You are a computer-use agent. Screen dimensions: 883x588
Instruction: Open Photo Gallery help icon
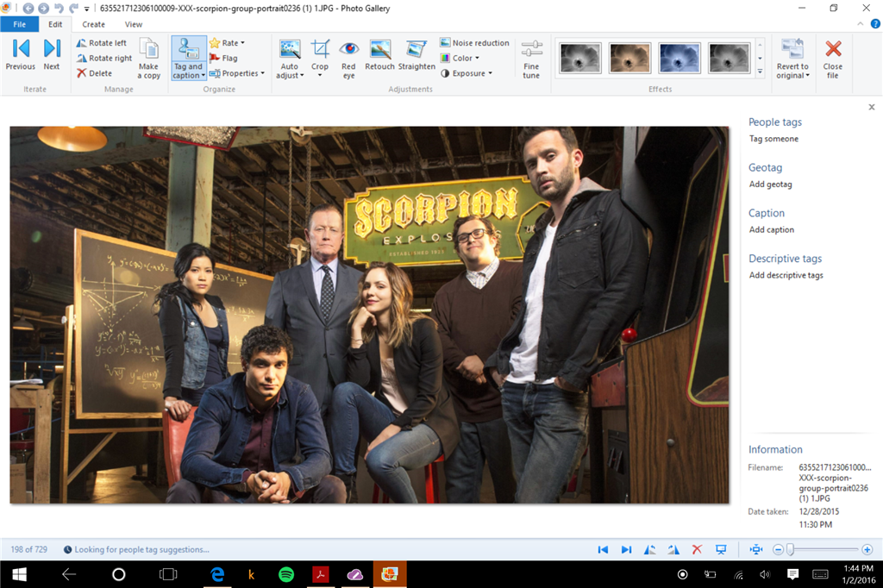[x=875, y=23]
